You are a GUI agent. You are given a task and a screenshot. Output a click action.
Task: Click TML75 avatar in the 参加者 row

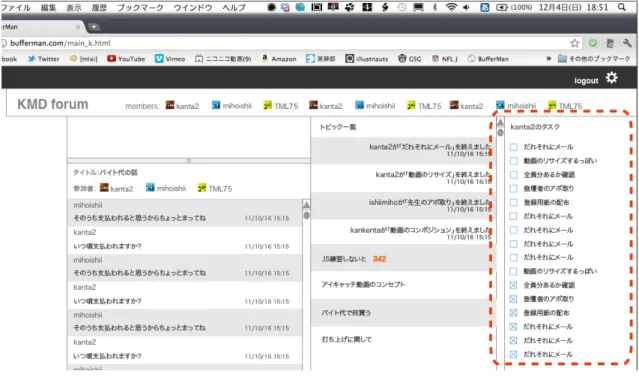pos(202,188)
